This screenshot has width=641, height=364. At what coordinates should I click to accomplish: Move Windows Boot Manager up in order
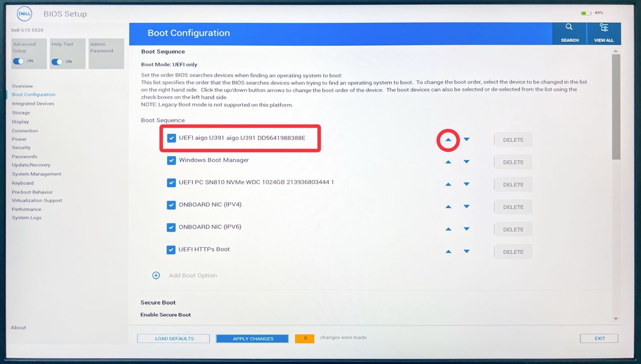(448, 162)
